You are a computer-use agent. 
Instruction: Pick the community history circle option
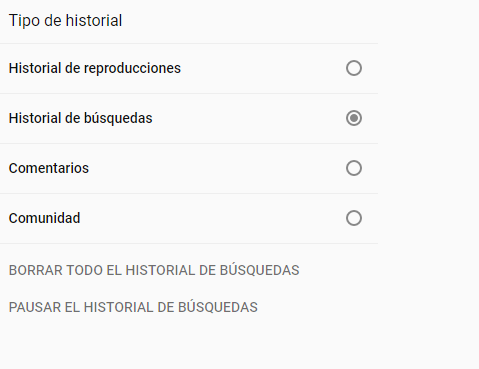pyautogui.click(x=354, y=218)
